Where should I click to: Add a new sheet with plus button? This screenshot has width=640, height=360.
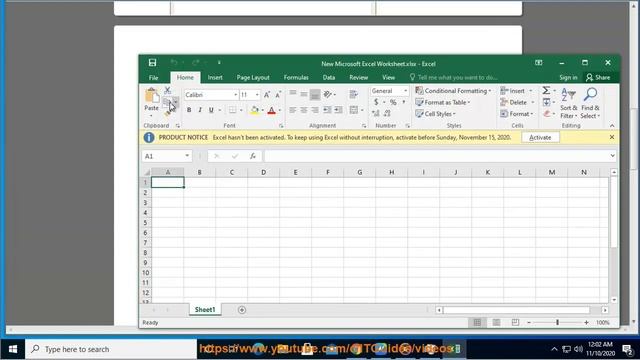(242, 310)
